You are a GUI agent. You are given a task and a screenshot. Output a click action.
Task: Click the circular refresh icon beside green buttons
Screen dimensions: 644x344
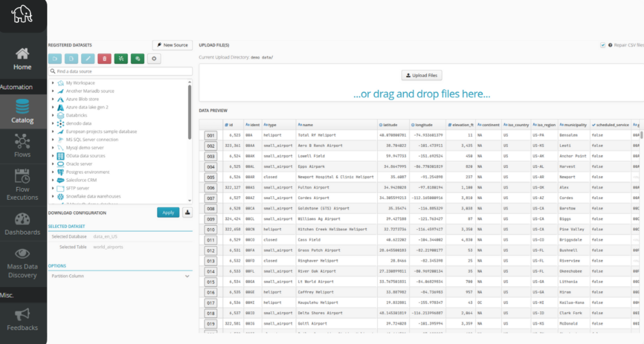[154, 59]
